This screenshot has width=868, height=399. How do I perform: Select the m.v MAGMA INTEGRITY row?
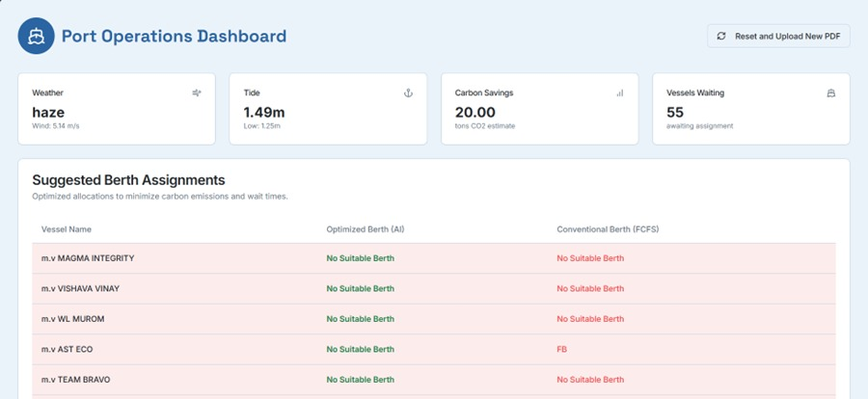click(87, 258)
